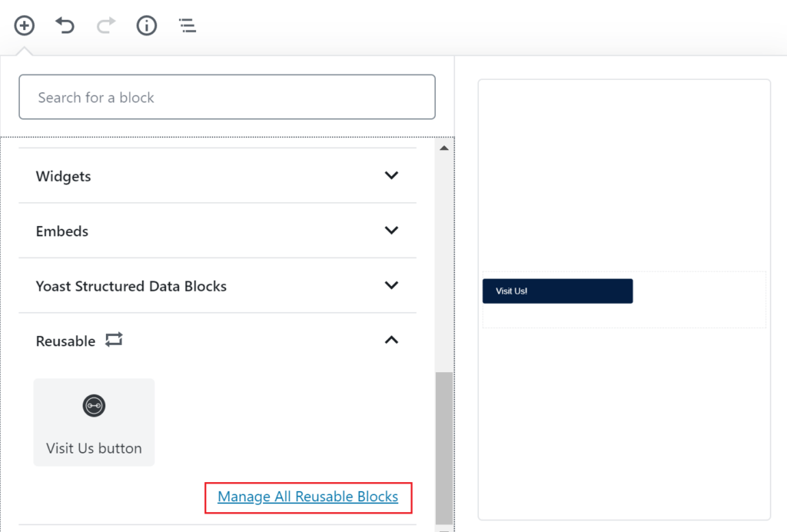Expand the Widgets section

click(x=218, y=175)
